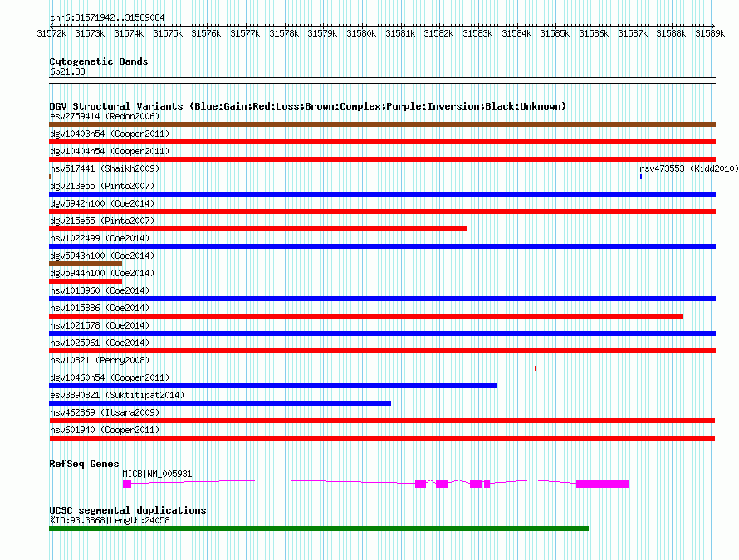Click the nsv601940 (Cooper2011) label
This screenshot has width=739, height=560.
pos(105,430)
